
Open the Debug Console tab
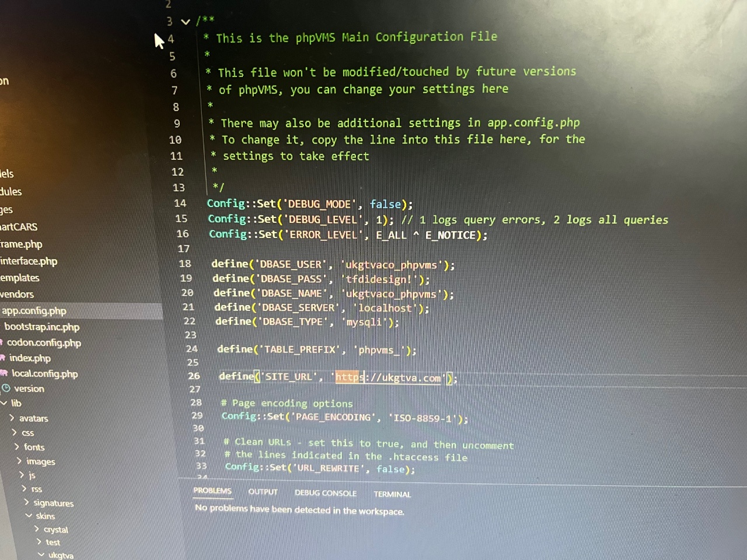tap(325, 493)
